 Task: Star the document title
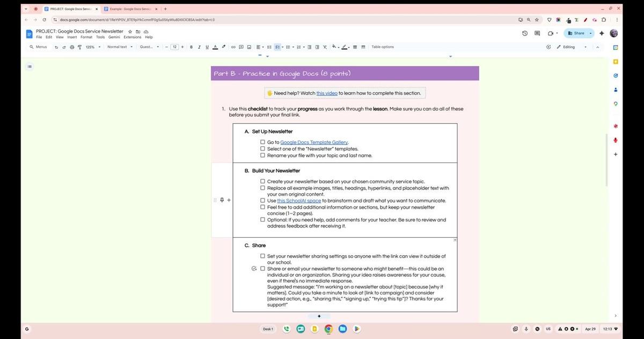point(130,32)
